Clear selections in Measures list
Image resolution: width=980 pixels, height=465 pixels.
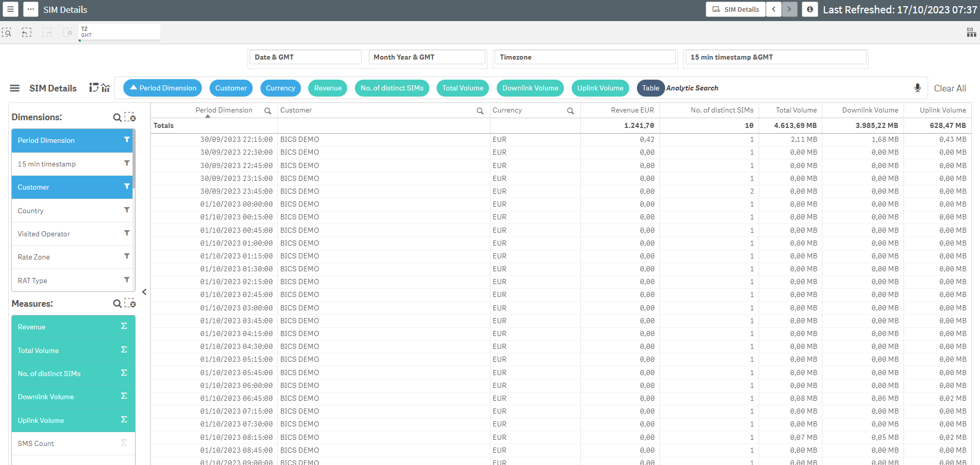pyautogui.click(x=130, y=304)
